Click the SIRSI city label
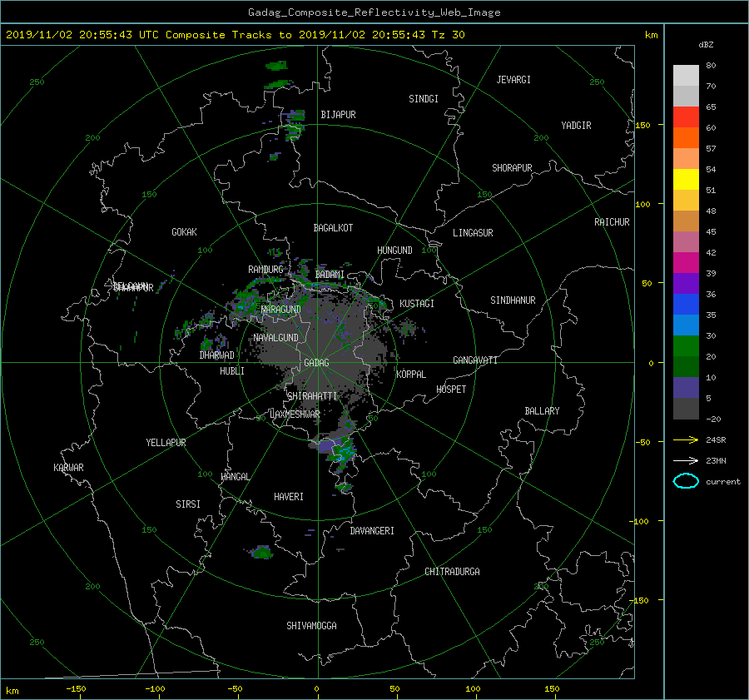Screen dimensions: 749x700 (x=188, y=504)
